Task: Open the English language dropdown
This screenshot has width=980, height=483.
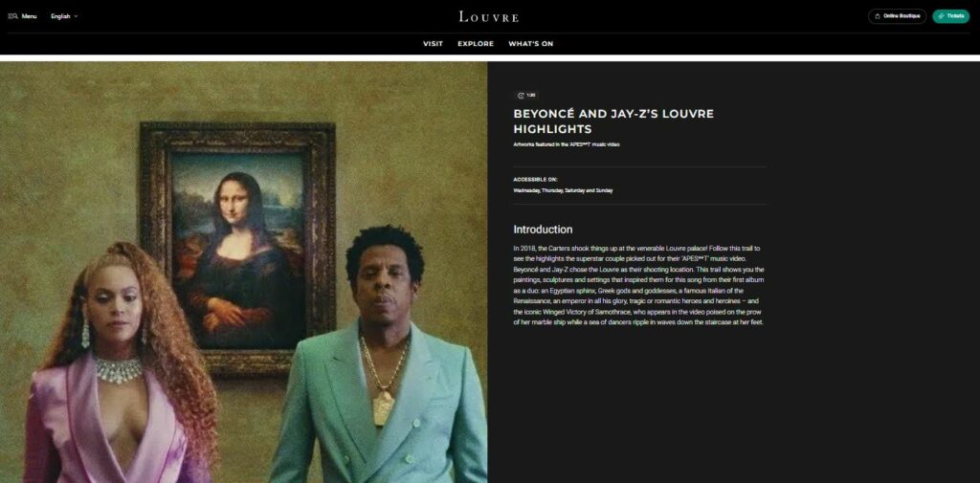Action: [64, 16]
